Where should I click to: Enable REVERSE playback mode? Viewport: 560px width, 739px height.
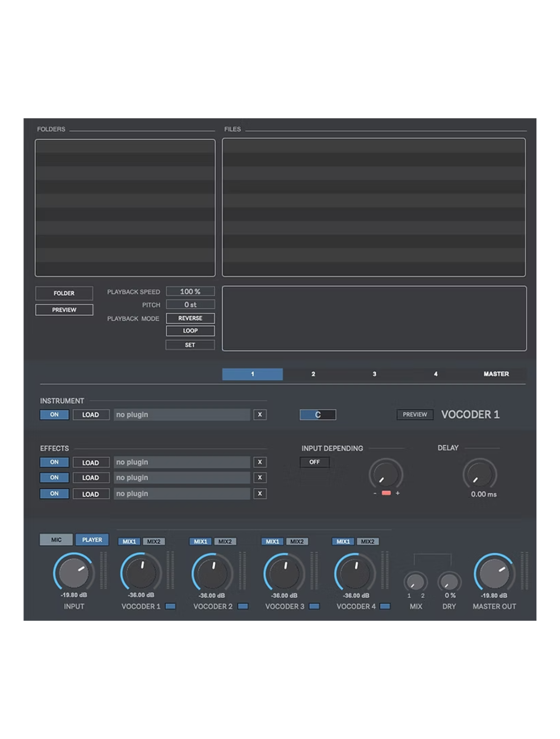click(190, 317)
